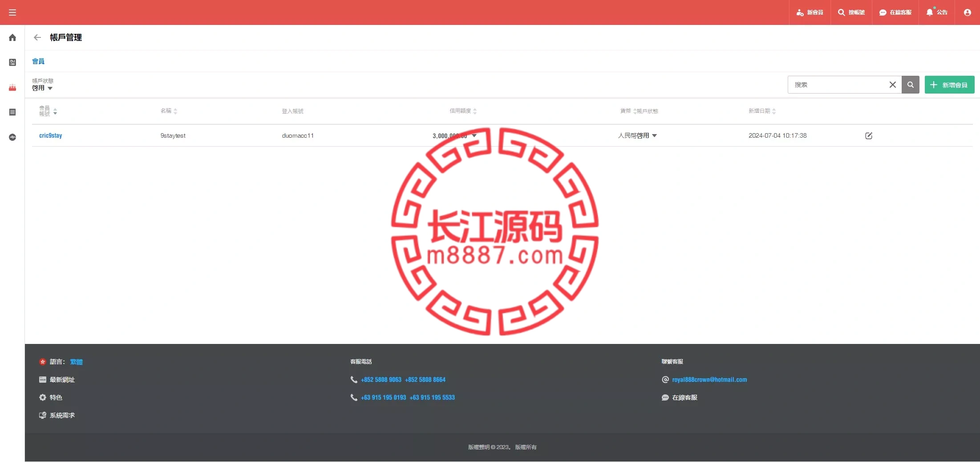This screenshot has height=462, width=980.
Task: Click the 最新網址 footer icon
Action: coord(43,380)
